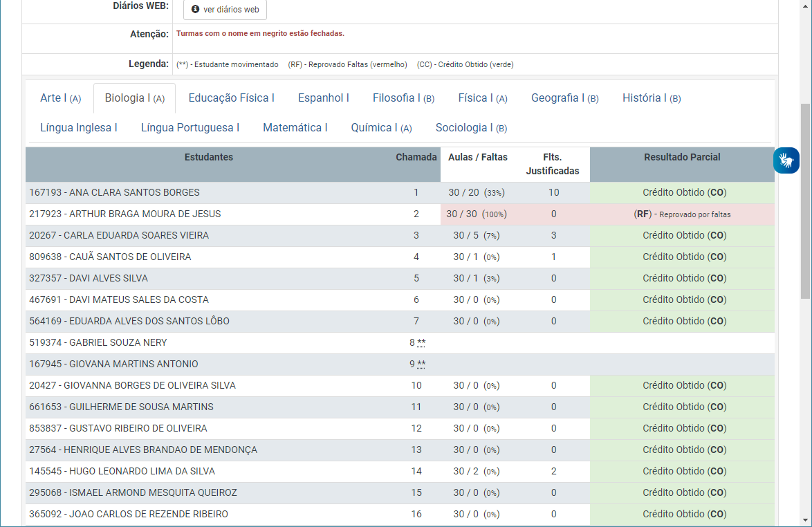Select student ARTHUR BRAGA MOURA DE JESUS
The height and width of the screenshot is (527, 812).
tap(124, 214)
